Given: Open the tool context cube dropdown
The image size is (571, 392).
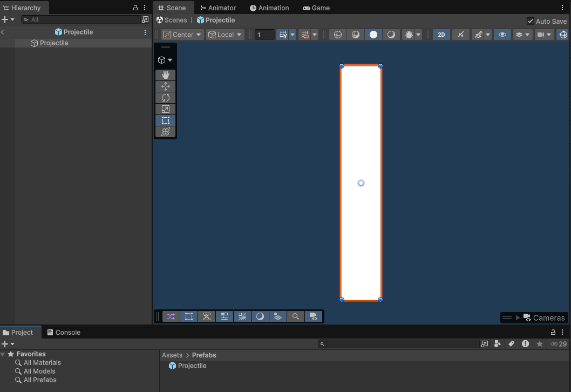Looking at the screenshot, I should (x=165, y=60).
